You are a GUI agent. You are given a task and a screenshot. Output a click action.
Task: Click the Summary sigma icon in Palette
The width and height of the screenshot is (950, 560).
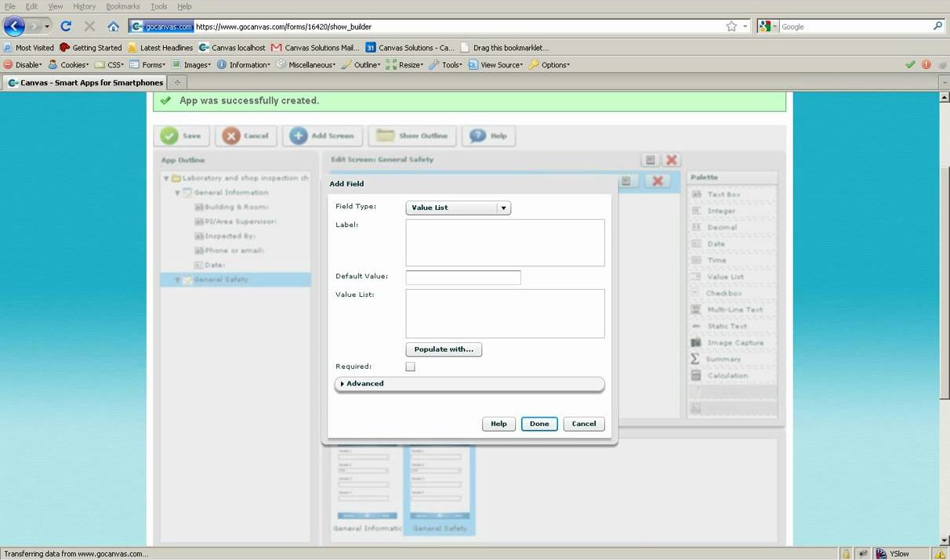(x=695, y=359)
